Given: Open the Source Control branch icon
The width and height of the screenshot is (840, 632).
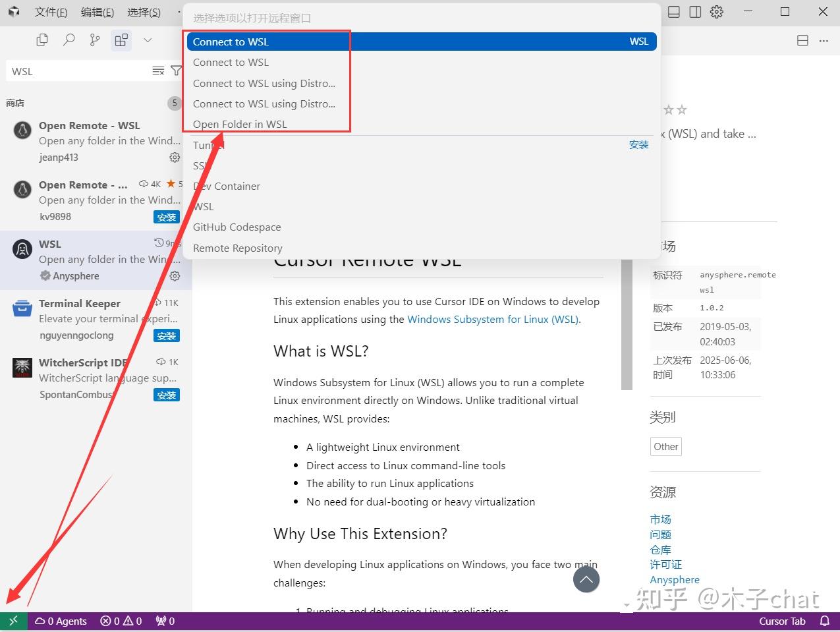Looking at the screenshot, I should tap(95, 40).
